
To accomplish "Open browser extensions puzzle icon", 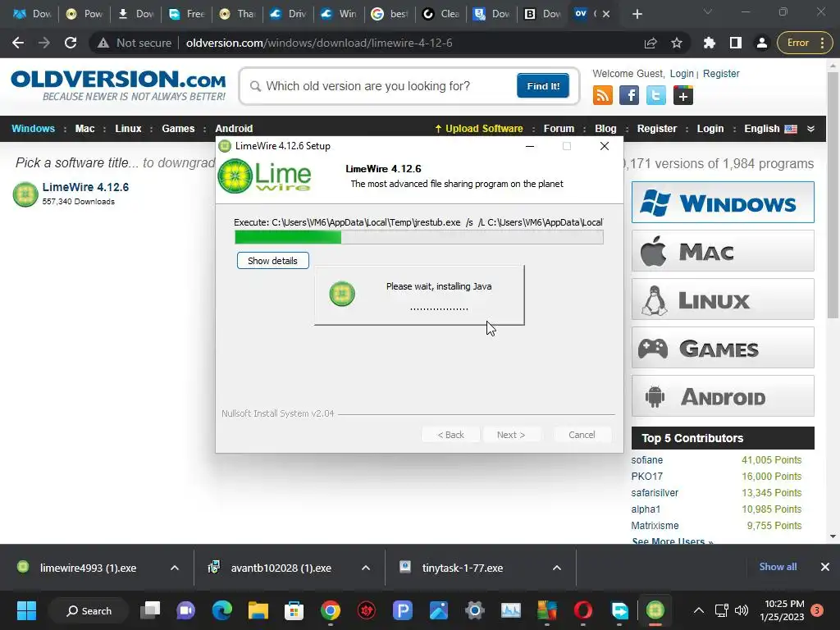I will click(710, 43).
